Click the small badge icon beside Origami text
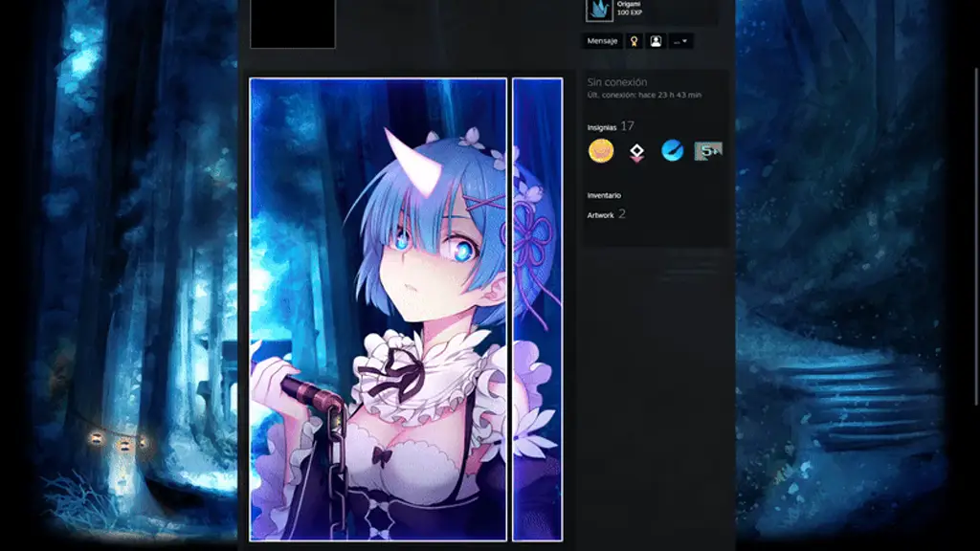Screen dimensions: 980x551 597,11
